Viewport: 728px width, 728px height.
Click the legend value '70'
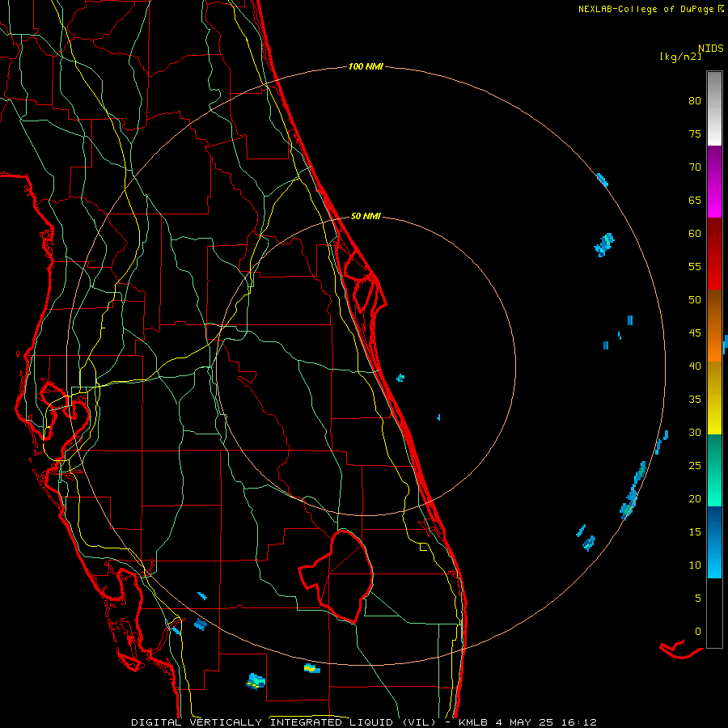695,167
